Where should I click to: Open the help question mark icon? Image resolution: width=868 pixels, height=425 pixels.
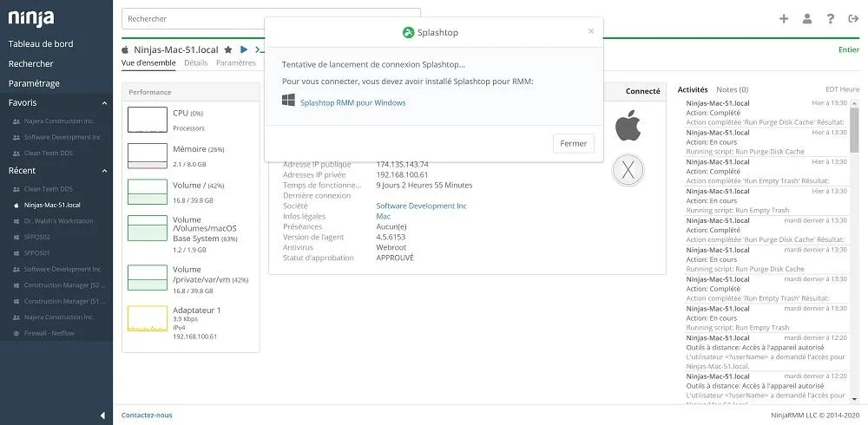[831, 18]
